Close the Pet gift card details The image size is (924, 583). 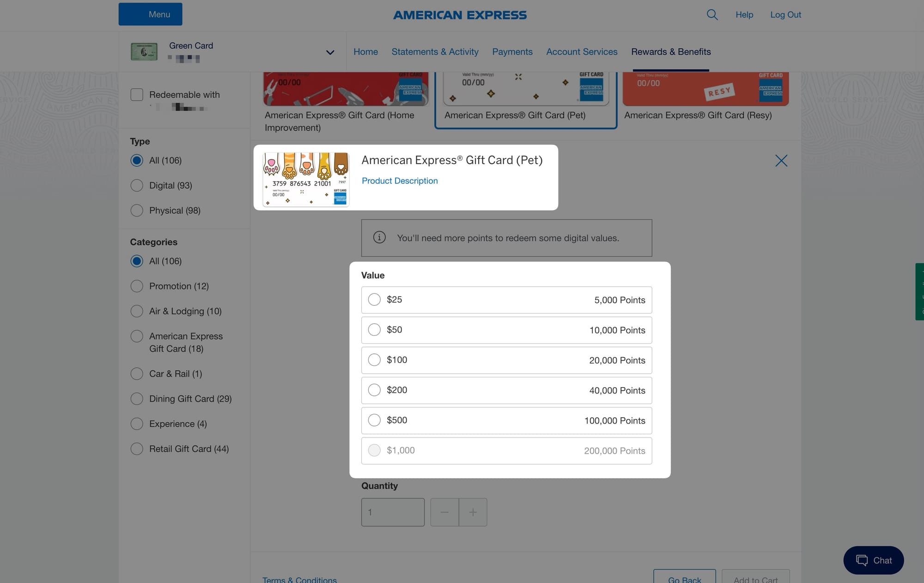[781, 161]
